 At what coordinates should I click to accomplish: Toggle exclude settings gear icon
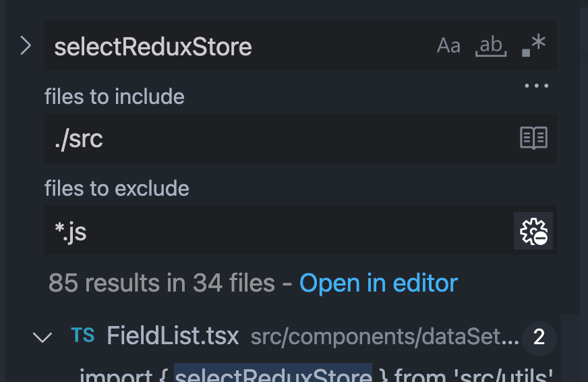(x=533, y=231)
